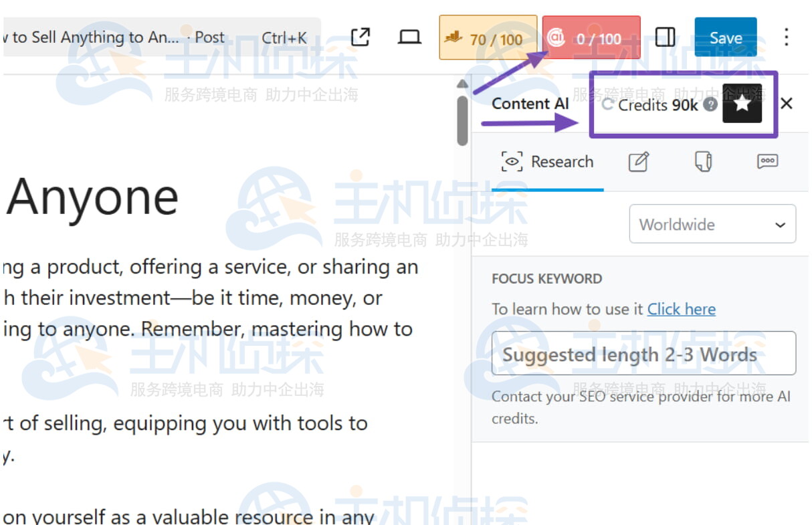Click the Anyone heading in the editor

pos(93,198)
